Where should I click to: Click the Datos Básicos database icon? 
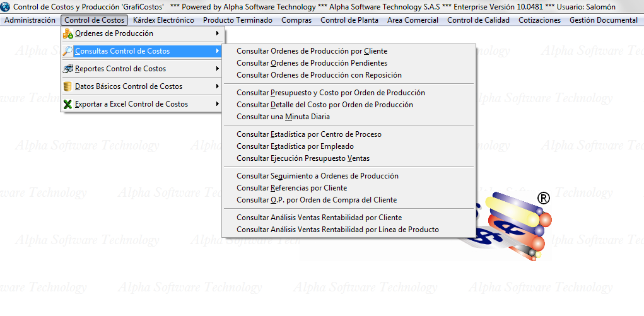click(68, 86)
